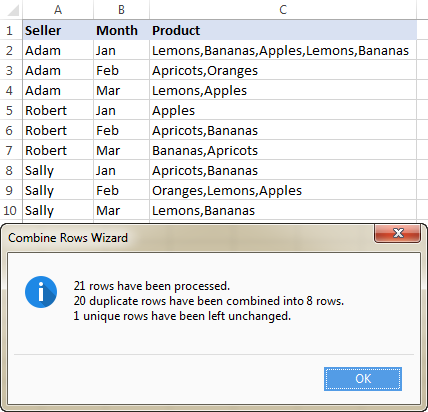Close the Combine Rows Wizard dialog
Screen dimensions: 428x412
pos(397,233)
